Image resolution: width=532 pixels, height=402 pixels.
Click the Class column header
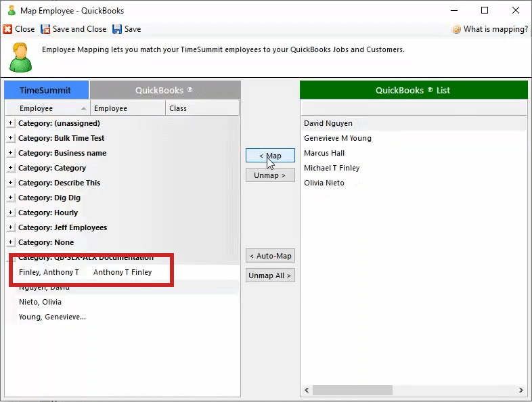[x=202, y=108]
